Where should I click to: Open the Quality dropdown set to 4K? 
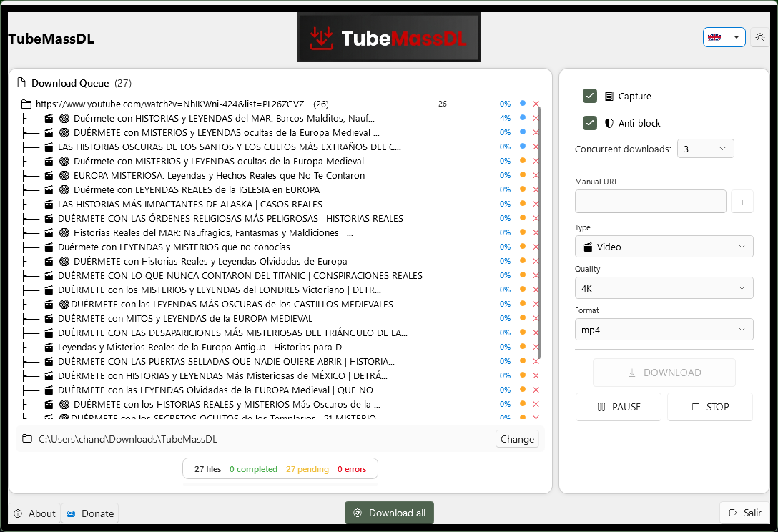[664, 288]
